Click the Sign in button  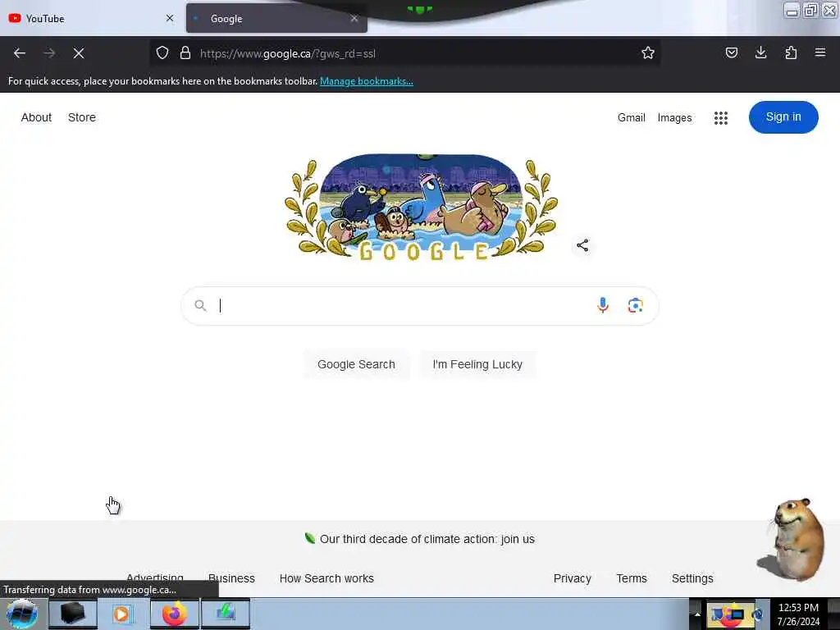pos(783,116)
